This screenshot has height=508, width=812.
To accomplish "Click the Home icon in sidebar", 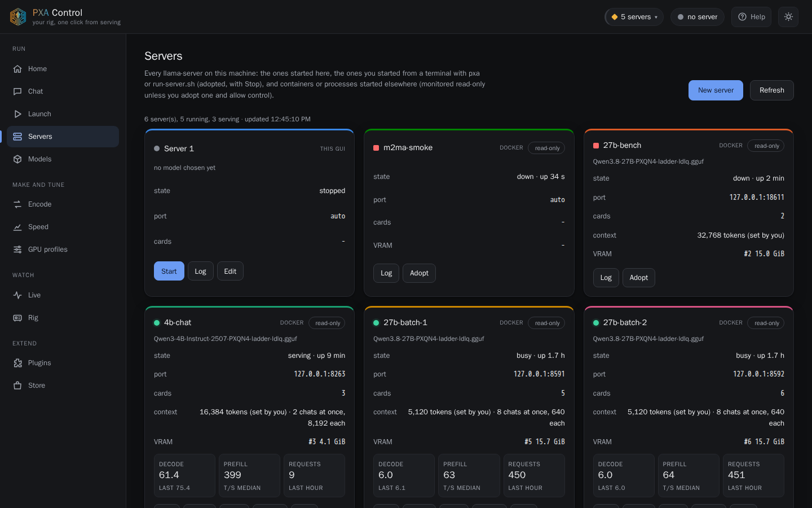I will click(17, 69).
